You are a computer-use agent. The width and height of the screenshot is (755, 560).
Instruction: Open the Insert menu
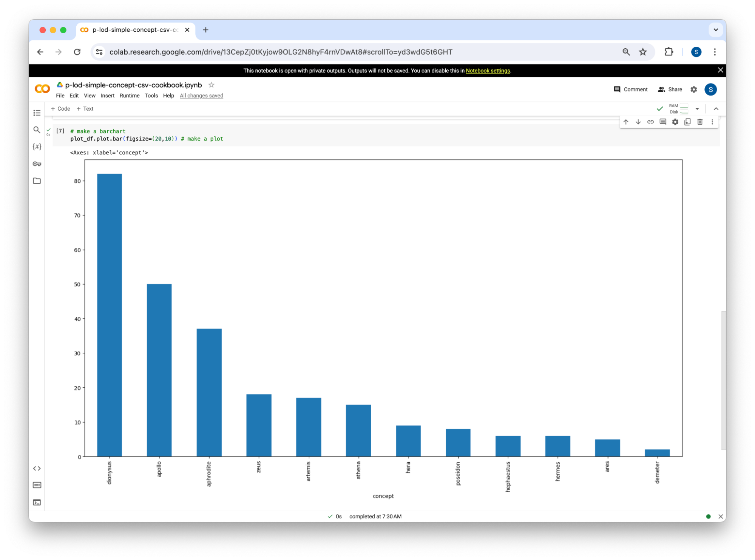point(107,96)
